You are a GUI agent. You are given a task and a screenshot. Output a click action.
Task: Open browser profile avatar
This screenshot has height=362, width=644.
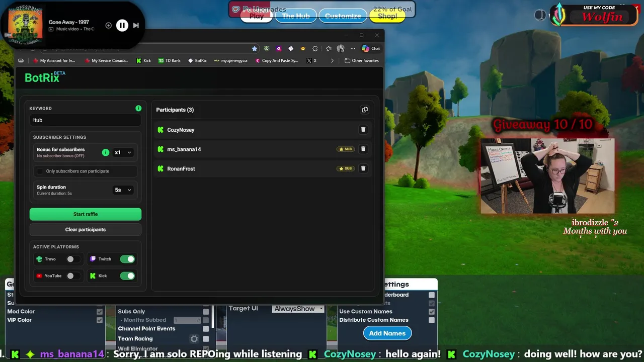(x=341, y=49)
